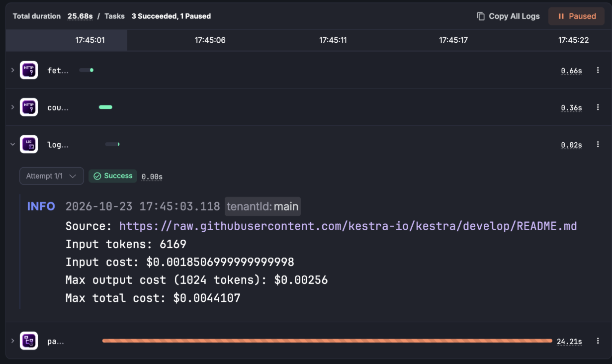
Task: Click the 17:45:11 timeline marker
Action: (x=333, y=40)
